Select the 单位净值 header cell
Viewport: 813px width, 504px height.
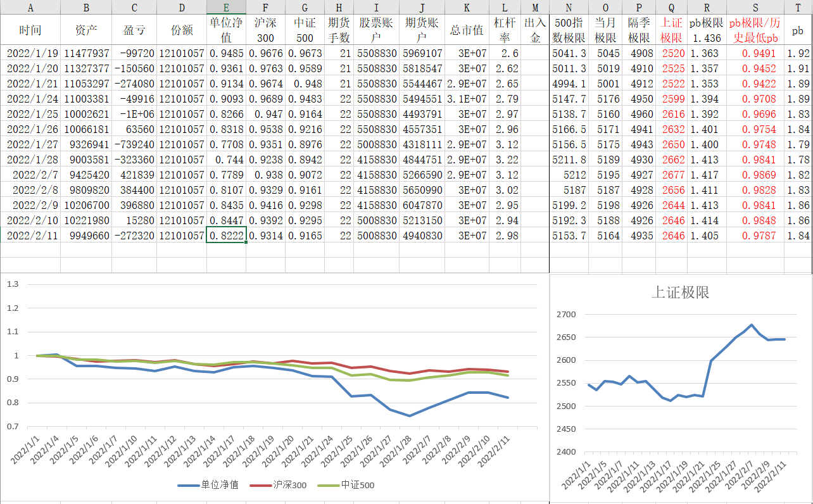[226, 30]
